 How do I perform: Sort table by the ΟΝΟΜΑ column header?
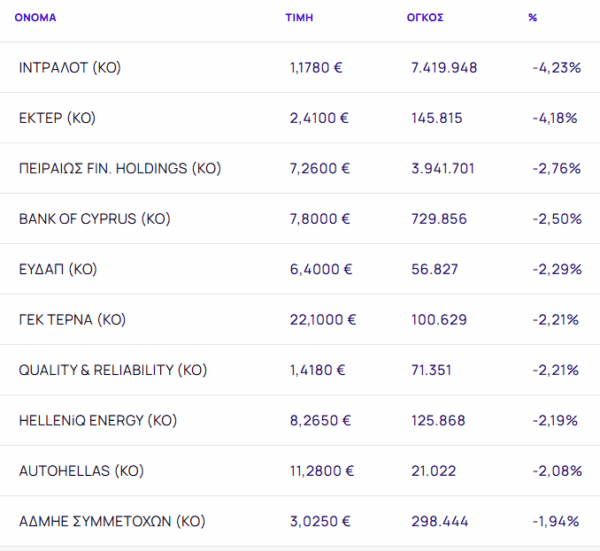coord(35,18)
